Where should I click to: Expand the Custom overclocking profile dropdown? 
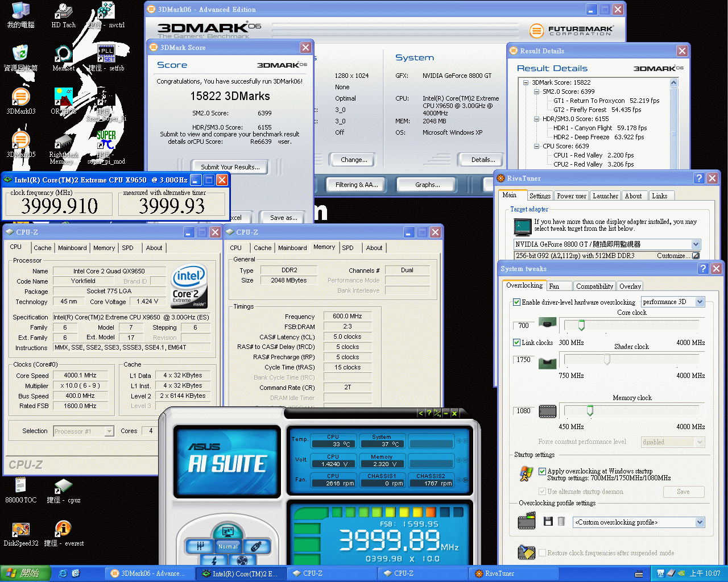click(x=700, y=522)
